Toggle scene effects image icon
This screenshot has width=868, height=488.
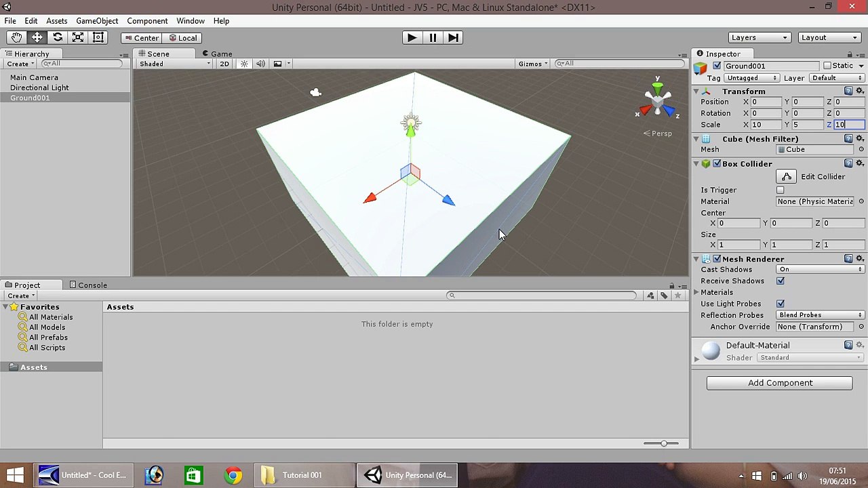tap(277, 64)
